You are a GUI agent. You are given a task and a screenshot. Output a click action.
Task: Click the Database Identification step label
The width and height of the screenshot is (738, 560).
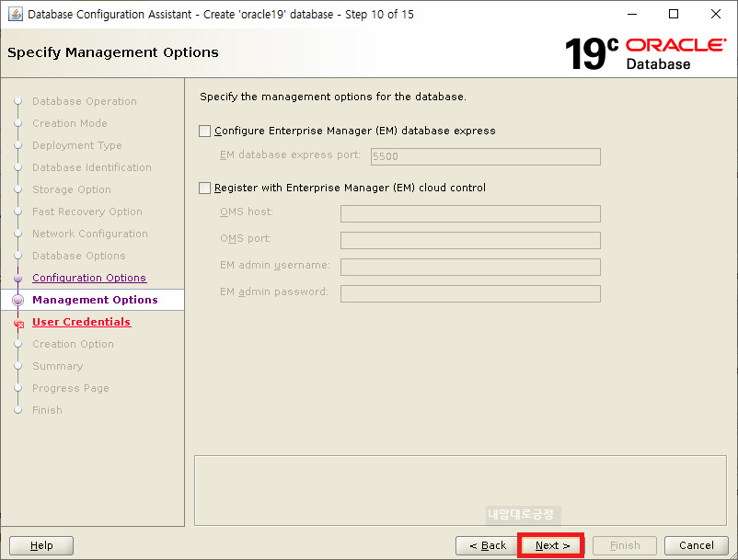pos(92,168)
